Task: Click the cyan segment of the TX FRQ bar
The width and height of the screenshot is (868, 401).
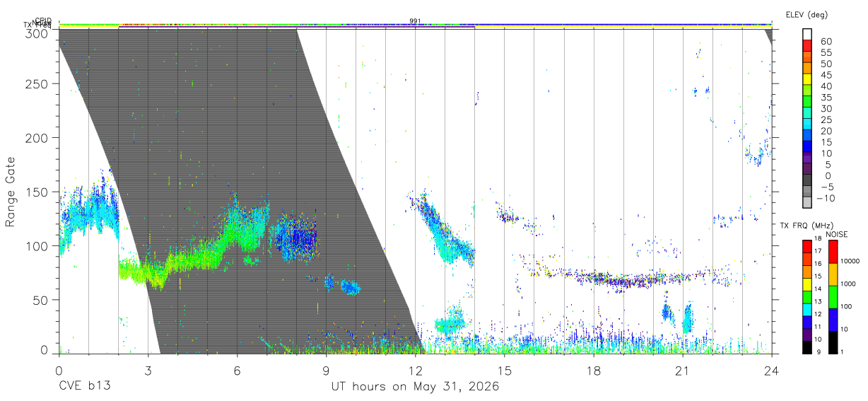Action: tap(808, 310)
